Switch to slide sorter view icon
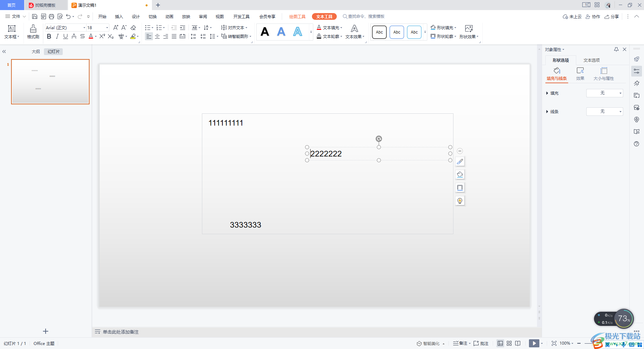This screenshot has width=644, height=349. tap(509, 343)
